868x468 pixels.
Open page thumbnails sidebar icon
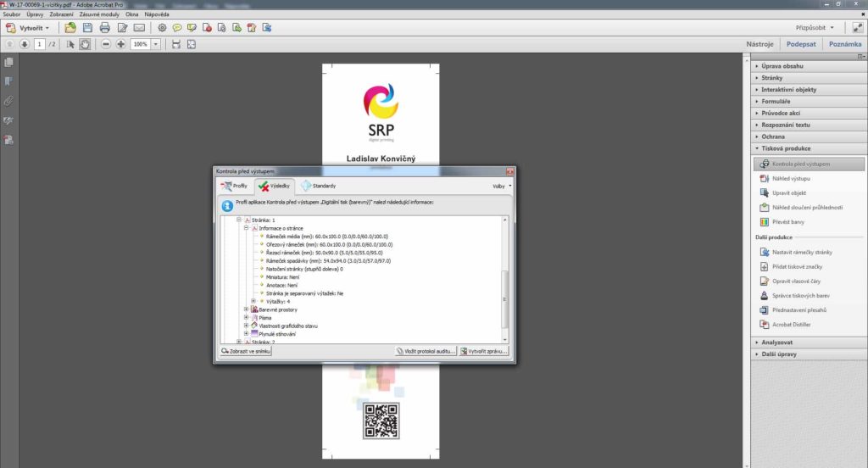tap(8, 63)
